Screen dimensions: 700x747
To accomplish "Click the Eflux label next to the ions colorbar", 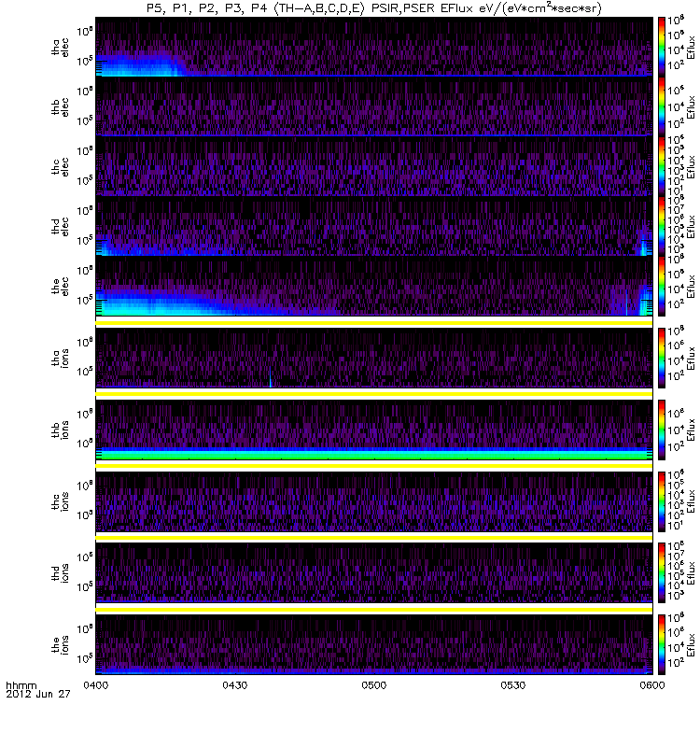I will tap(692, 645).
